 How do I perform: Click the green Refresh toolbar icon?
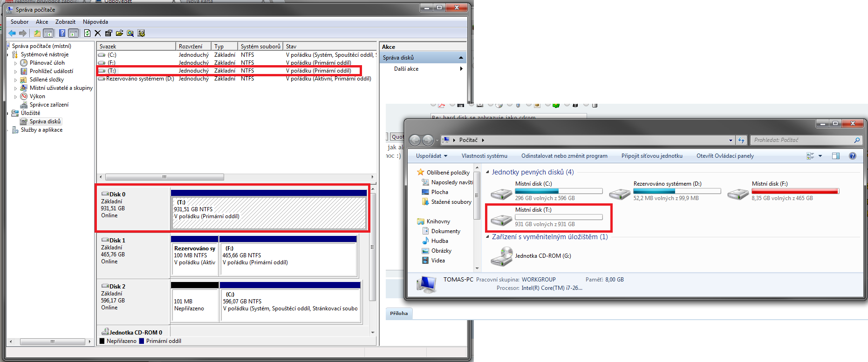tap(87, 33)
